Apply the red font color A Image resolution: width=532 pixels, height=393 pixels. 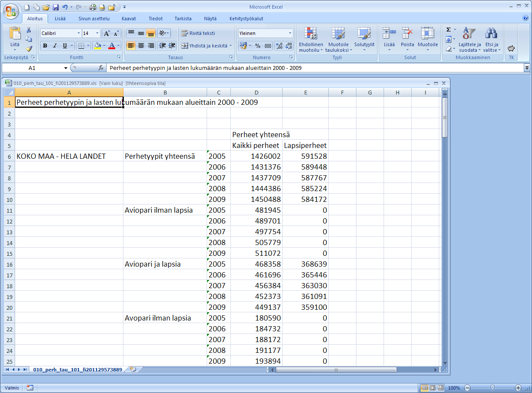(x=112, y=46)
